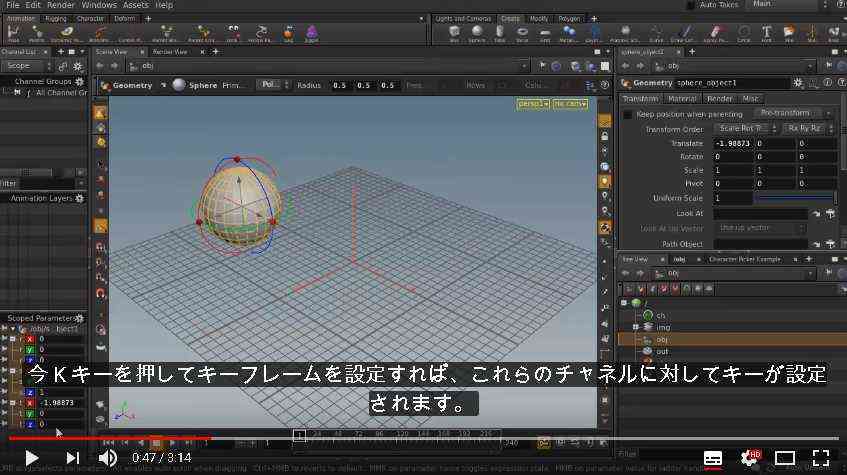
Task: Select the Box shelf tool
Action: (x=454, y=33)
